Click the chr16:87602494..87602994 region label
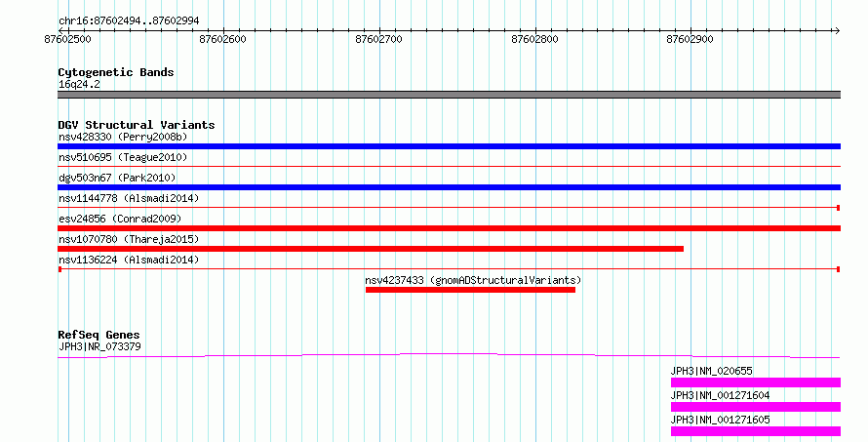Viewport: 868px width, 442px height. click(x=129, y=21)
